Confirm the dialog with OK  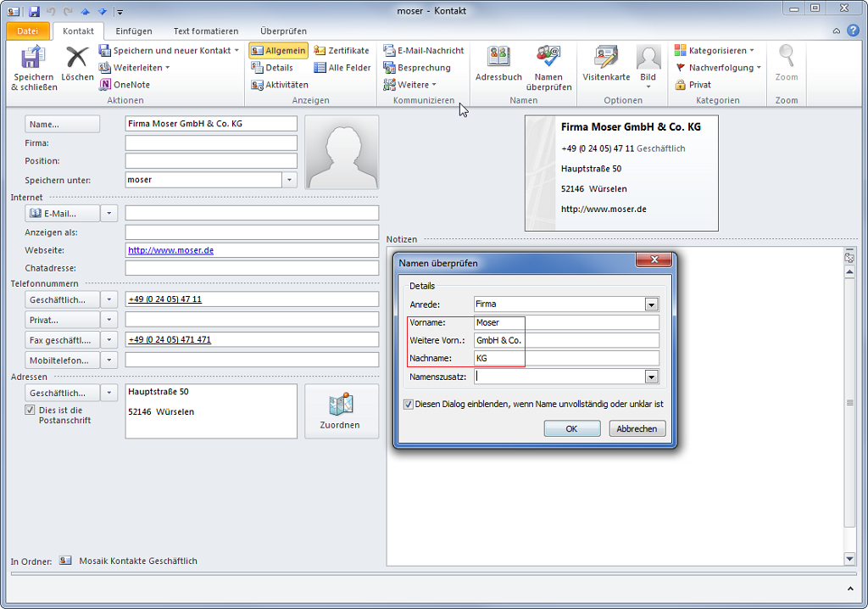click(x=572, y=428)
